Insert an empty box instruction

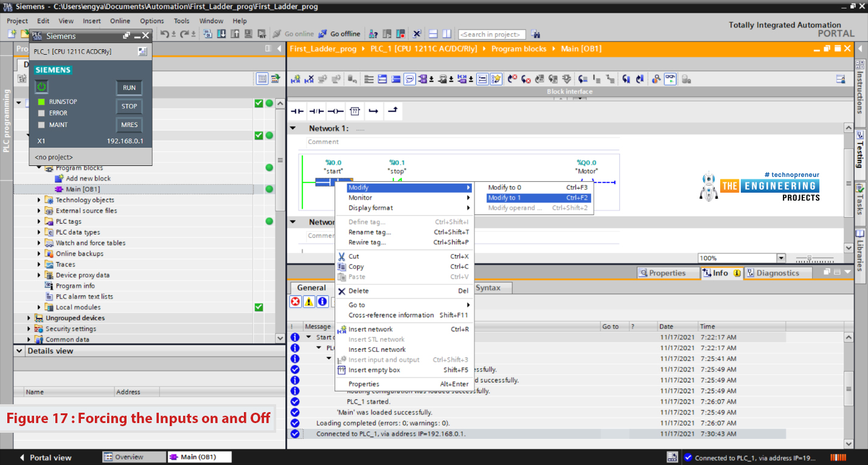coord(355,111)
